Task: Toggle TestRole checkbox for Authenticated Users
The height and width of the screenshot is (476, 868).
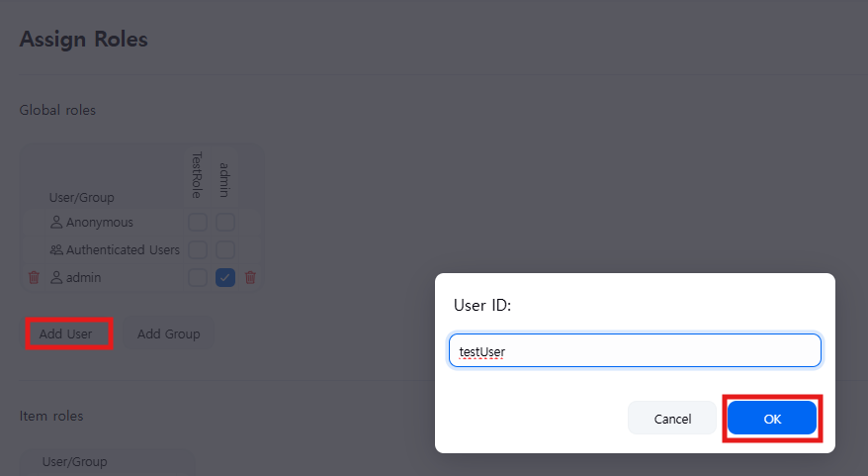Action: [198, 250]
